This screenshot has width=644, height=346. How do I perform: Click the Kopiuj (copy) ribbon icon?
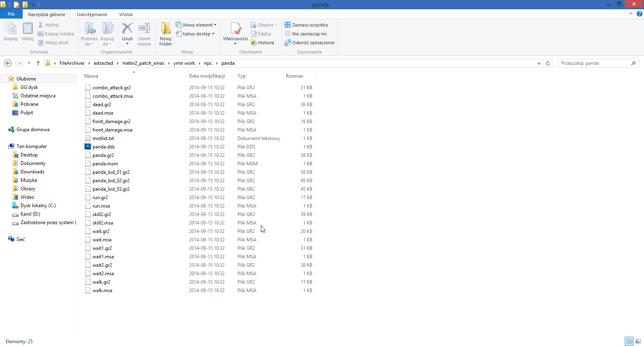(10, 29)
